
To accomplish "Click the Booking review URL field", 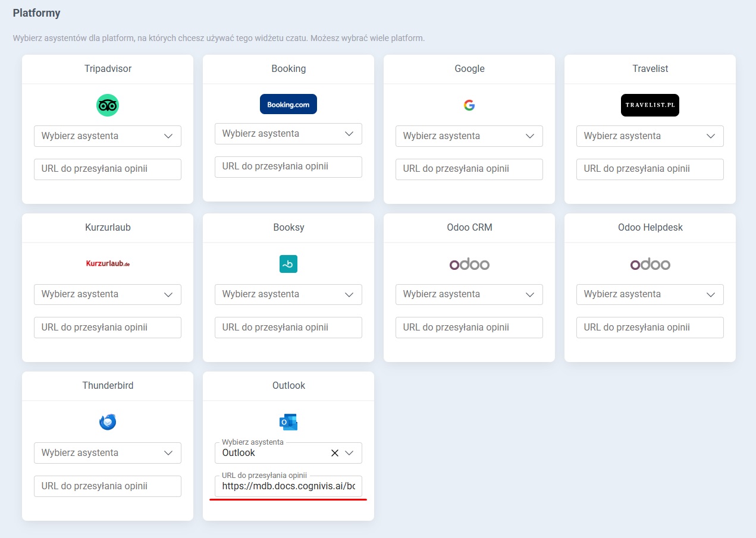I will pos(288,167).
